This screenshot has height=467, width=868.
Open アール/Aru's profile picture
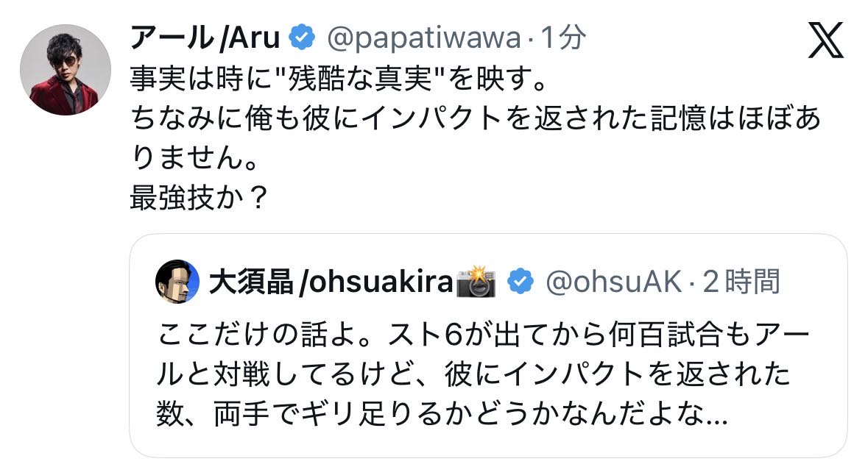pyautogui.click(x=65, y=70)
